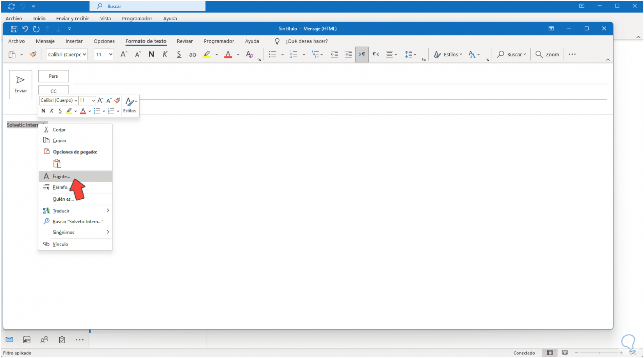This screenshot has height=358, width=644.
Task: Switch to the Insertar ribbon tab
Action: pos(74,41)
